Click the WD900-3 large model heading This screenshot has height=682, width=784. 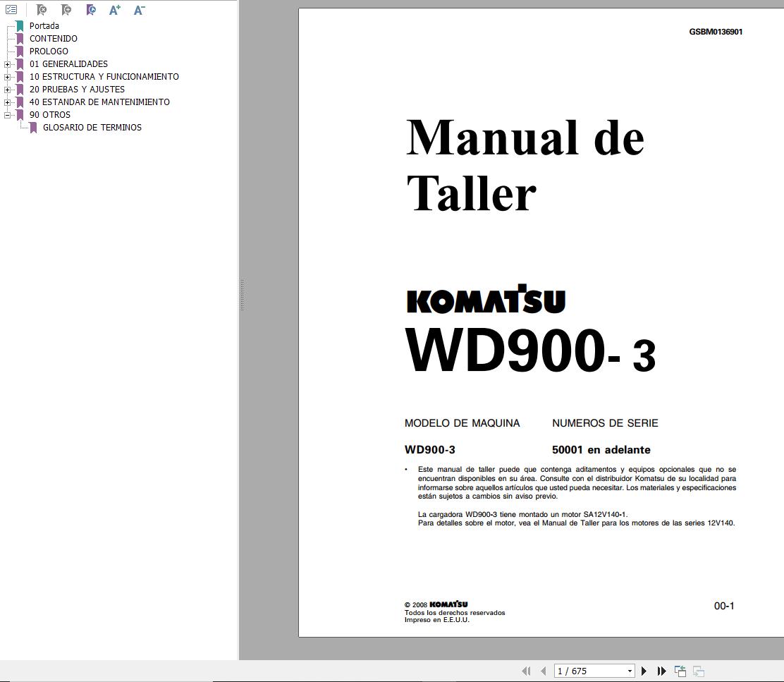tap(530, 350)
